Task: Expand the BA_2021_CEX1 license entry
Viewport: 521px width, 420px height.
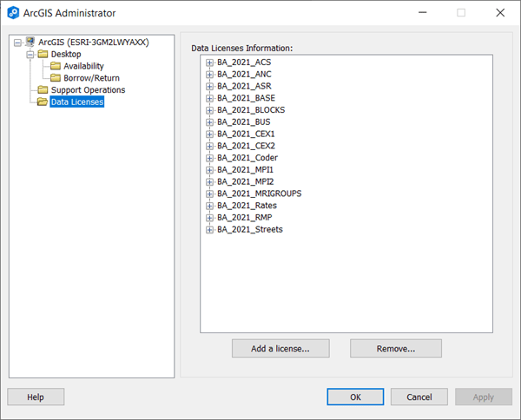Action: coord(209,135)
